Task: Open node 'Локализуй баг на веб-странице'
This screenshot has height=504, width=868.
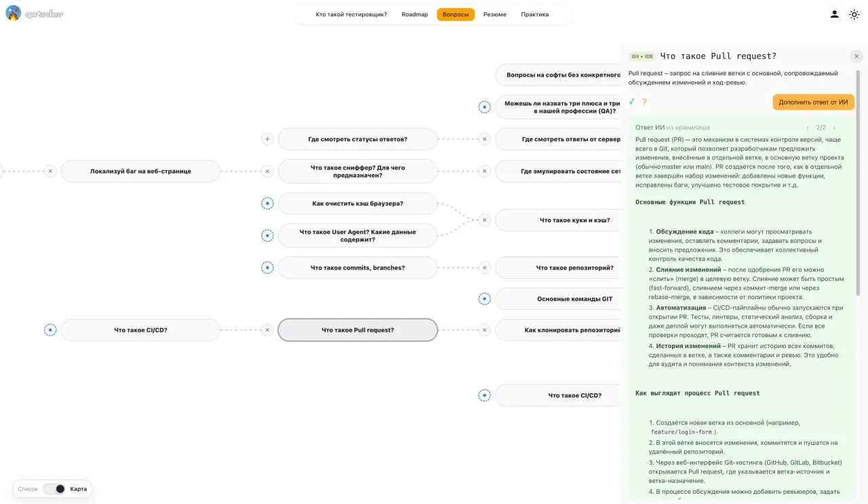Action: pos(140,172)
